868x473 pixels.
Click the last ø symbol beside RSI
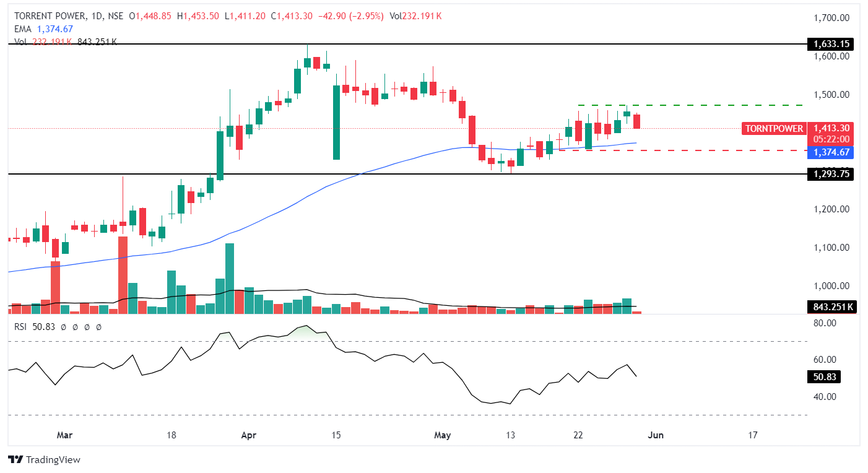(x=99, y=326)
